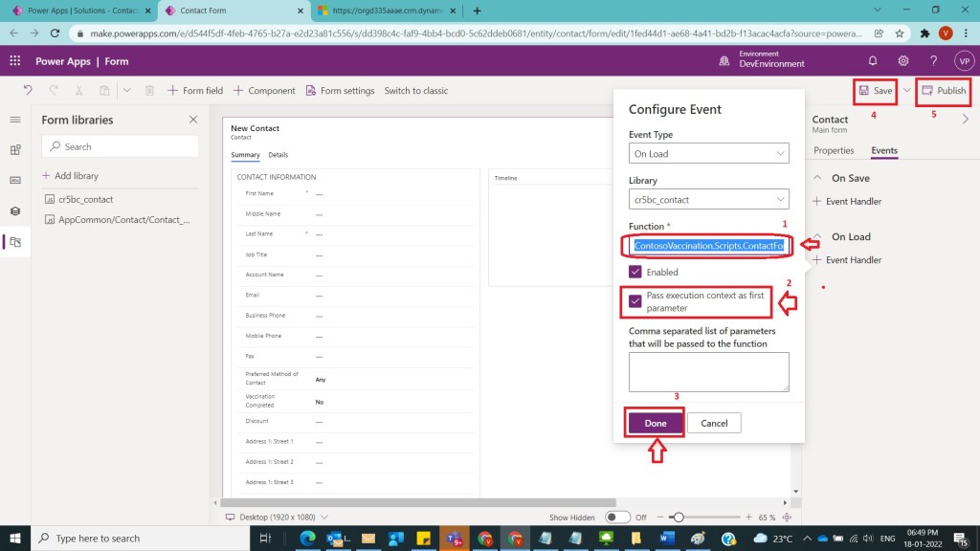Open the Library dropdown showing cr5bc_contact
Viewport: 980px width, 551px height.
(708, 200)
